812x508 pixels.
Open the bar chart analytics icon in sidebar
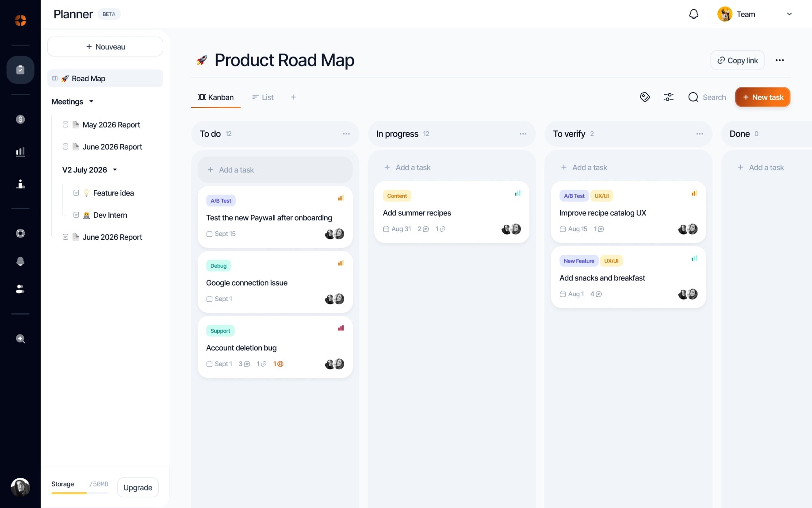20,152
